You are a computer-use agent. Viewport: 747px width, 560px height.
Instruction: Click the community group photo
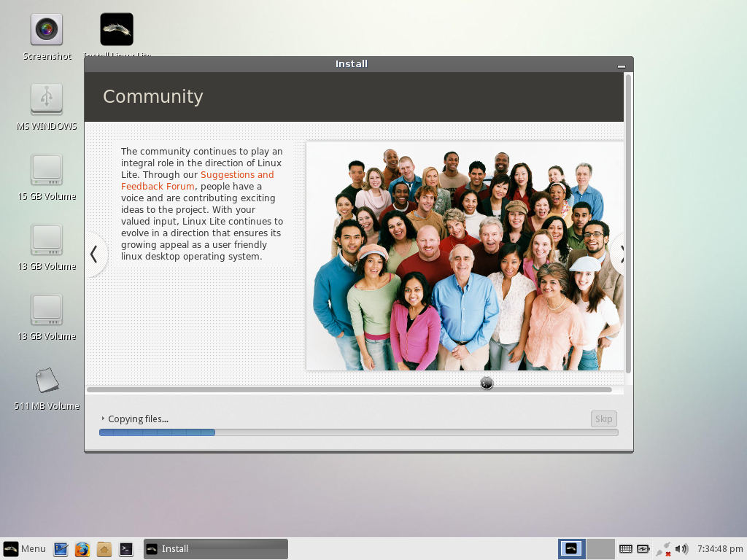point(465,256)
